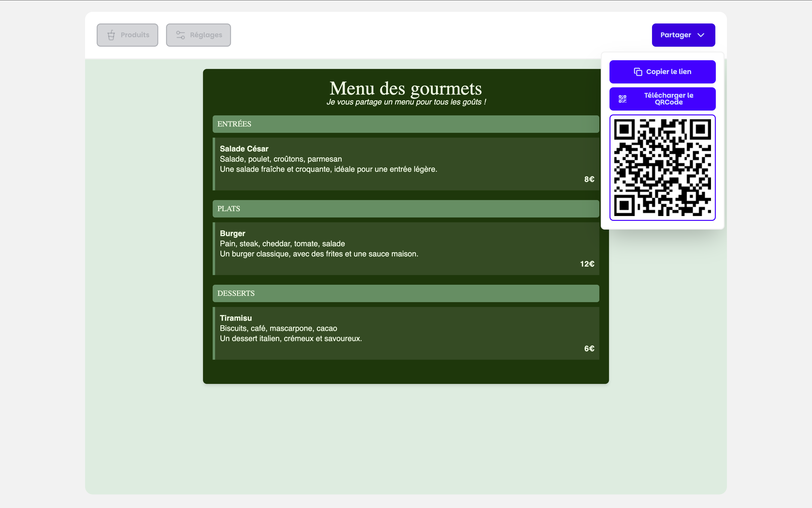Select the DESSERTS category header
Image resolution: width=812 pixels, height=508 pixels.
[406, 293]
